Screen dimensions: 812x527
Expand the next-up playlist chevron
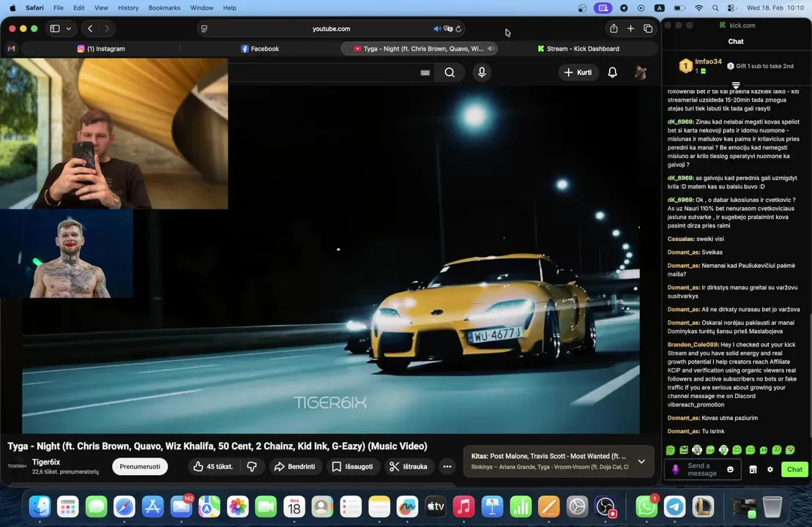(x=641, y=461)
